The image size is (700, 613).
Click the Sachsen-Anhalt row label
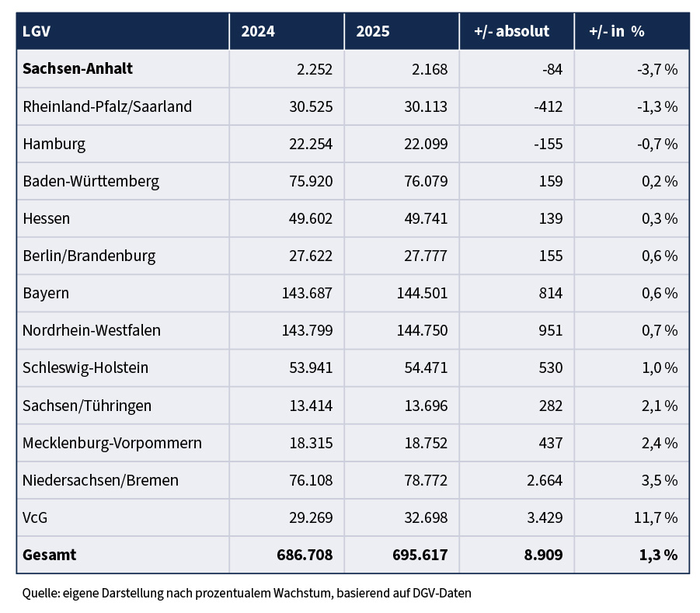(78, 69)
